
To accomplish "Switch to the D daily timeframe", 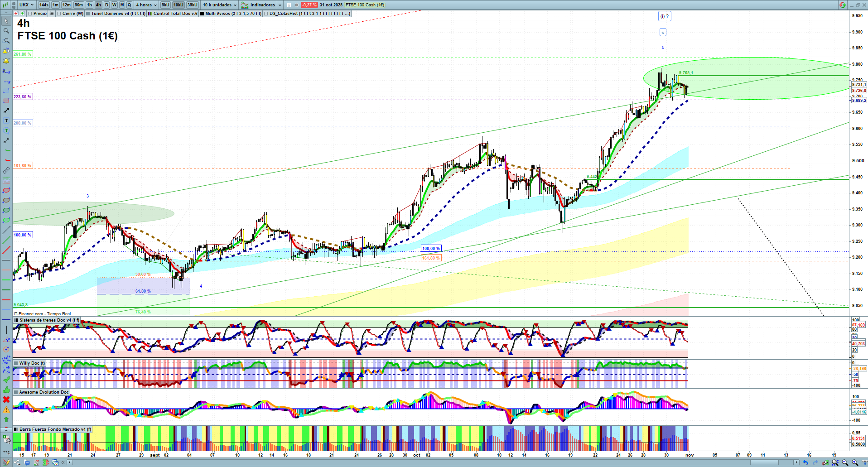I will (107, 5).
